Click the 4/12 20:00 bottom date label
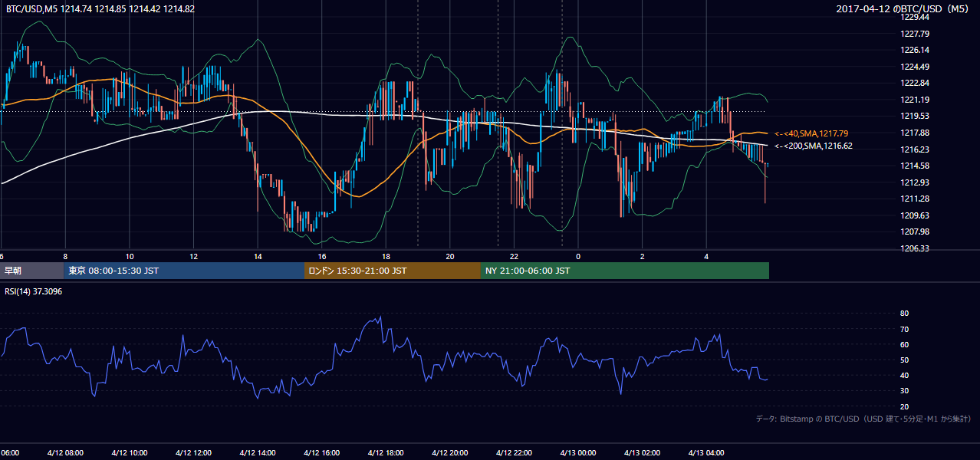980x460 pixels. pos(450,452)
